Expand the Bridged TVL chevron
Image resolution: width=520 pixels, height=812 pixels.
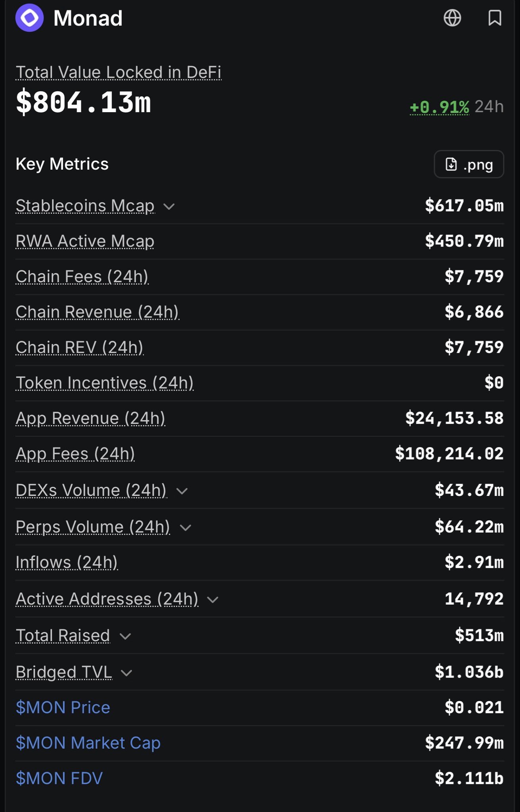click(x=126, y=673)
